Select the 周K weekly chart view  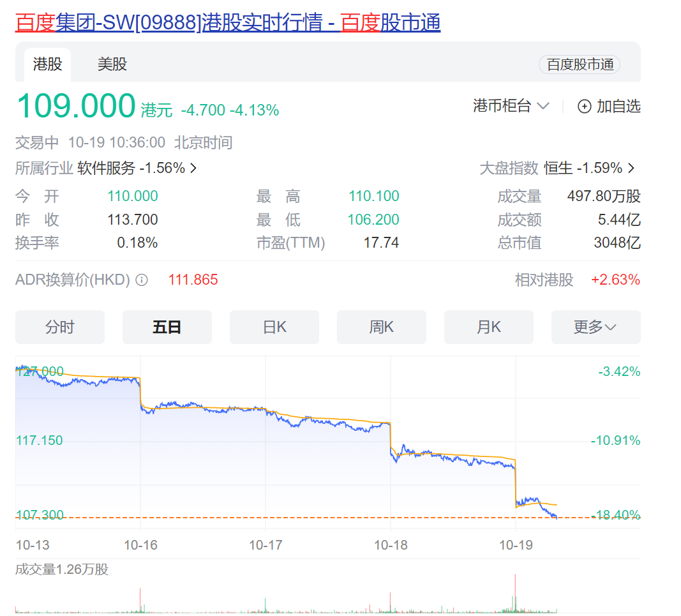coord(381,327)
